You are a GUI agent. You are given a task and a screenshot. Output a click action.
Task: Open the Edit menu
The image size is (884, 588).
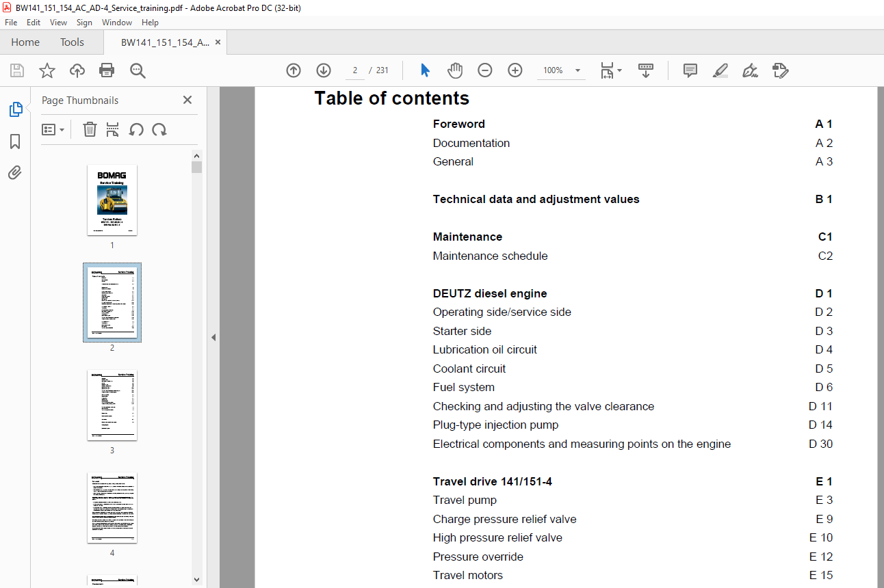pyautogui.click(x=34, y=23)
